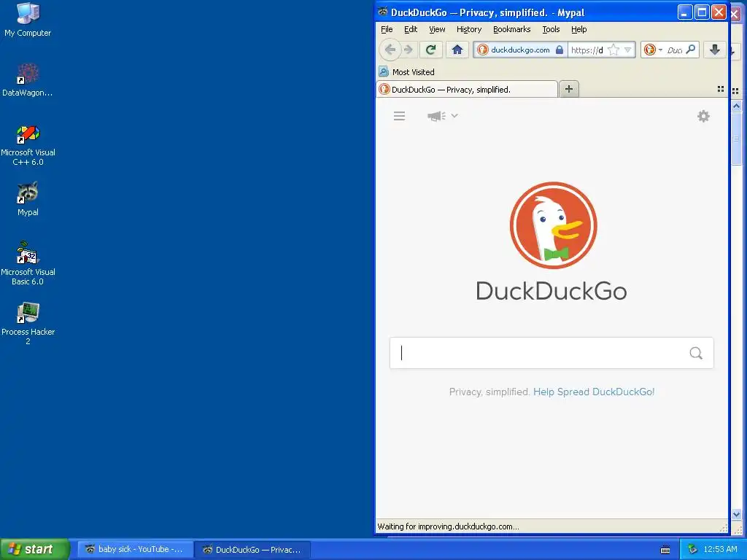This screenshot has height=560, width=747.
Task: Click the 12:53 AM system clock
Action: 720,550
